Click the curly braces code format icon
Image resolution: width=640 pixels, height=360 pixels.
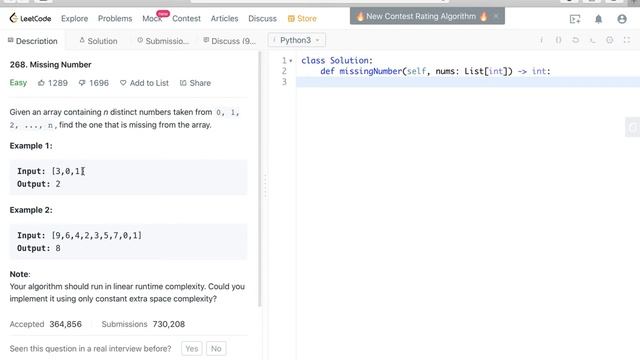pyautogui.click(x=558, y=40)
